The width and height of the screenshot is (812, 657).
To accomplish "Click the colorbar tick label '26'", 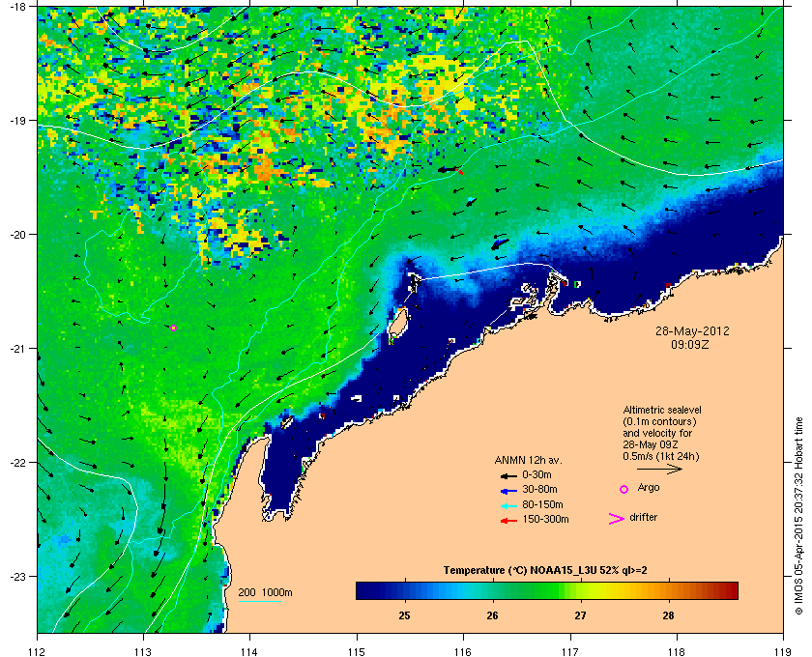I will pyautogui.click(x=492, y=615).
